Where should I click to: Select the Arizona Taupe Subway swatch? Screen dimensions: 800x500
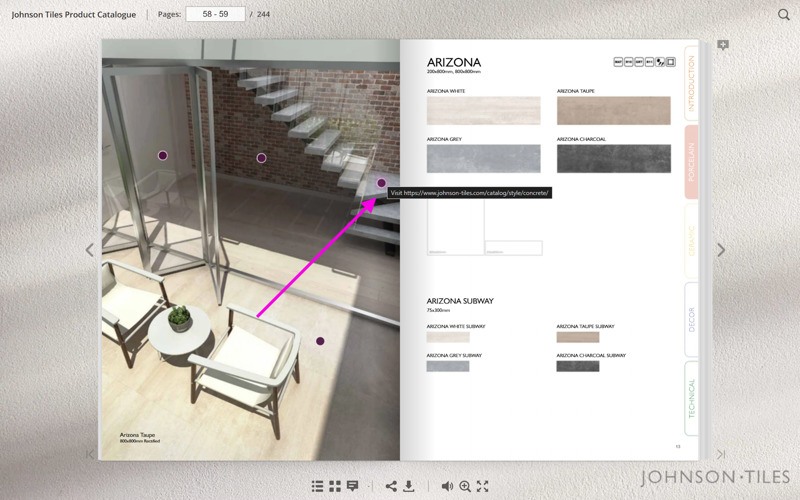[x=578, y=337]
